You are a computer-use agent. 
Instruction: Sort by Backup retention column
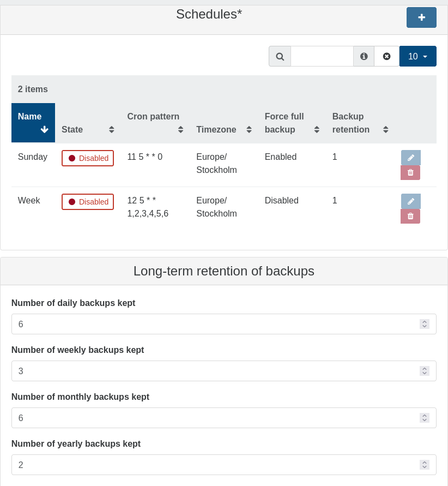click(360, 123)
